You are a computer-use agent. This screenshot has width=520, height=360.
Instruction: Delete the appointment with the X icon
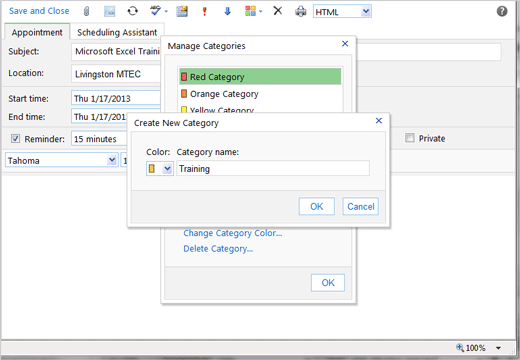278,11
